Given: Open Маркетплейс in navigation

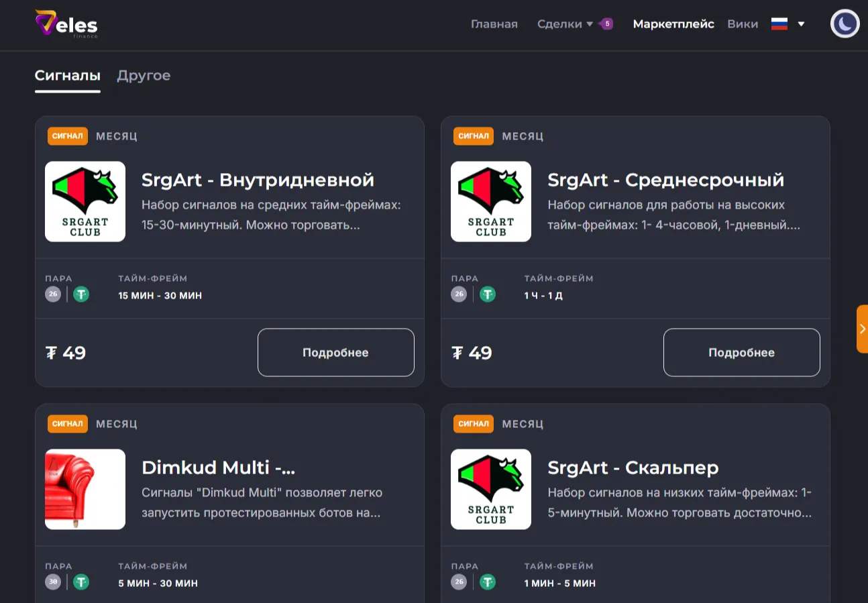Looking at the screenshot, I should point(673,24).
